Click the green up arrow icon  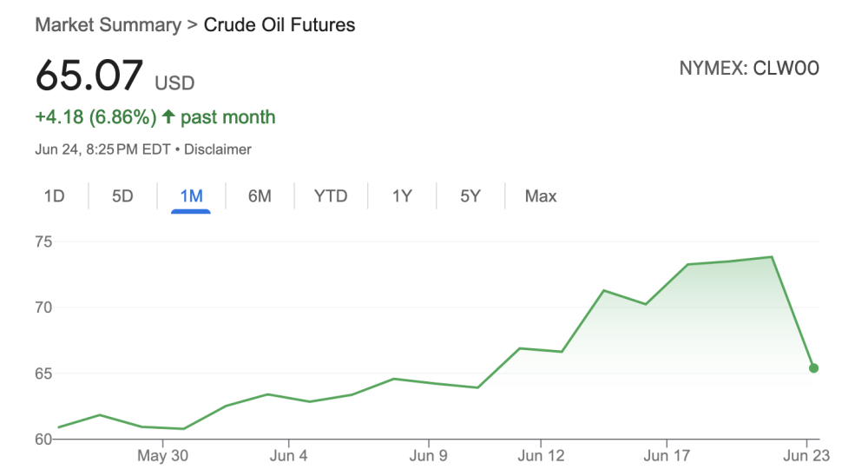(x=168, y=117)
